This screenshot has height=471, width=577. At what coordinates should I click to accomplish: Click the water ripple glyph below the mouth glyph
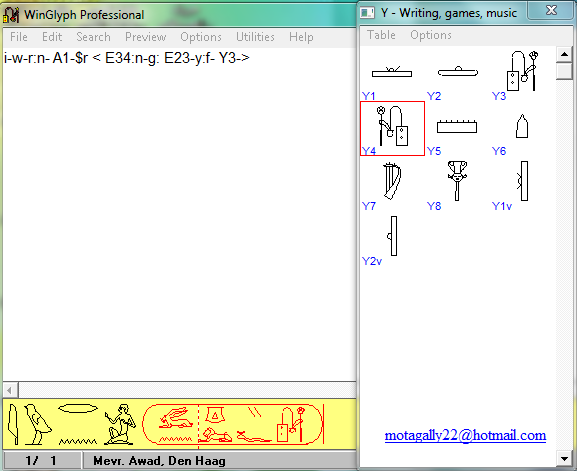click(78, 441)
